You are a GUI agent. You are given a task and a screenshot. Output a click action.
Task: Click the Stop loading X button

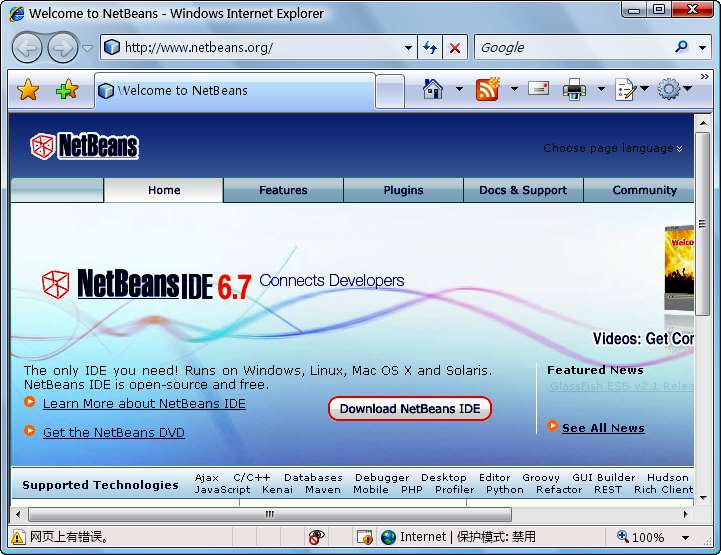(455, 47)
